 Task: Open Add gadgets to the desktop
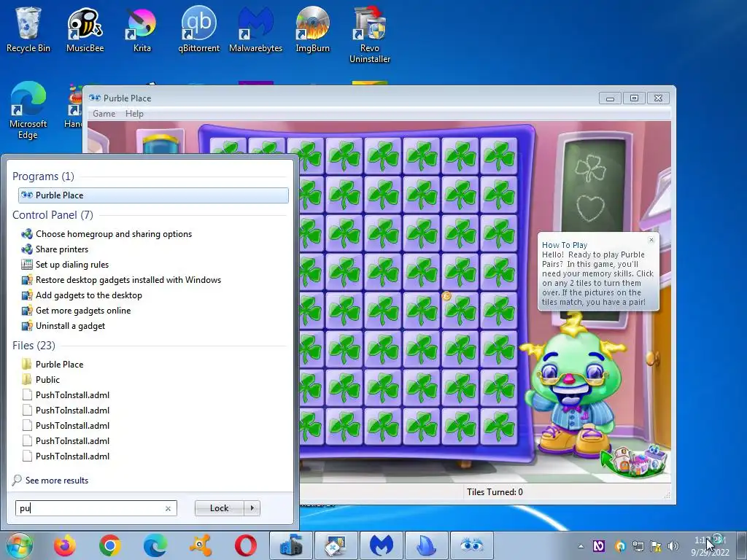pyautogui.click(x=88, y=295)
